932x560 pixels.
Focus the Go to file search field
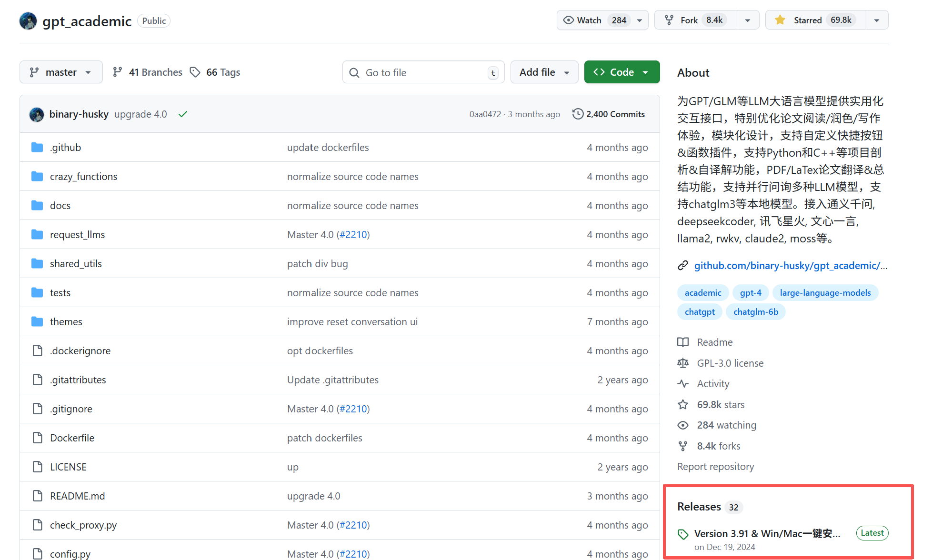tap(423, 72)
